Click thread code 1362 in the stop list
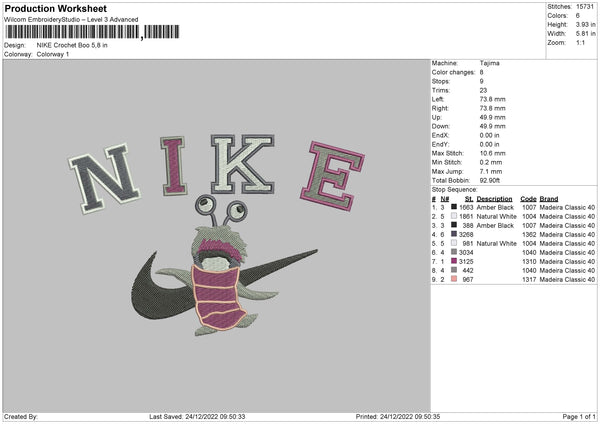This screenshot has height=424, width=600. [529, 235]
